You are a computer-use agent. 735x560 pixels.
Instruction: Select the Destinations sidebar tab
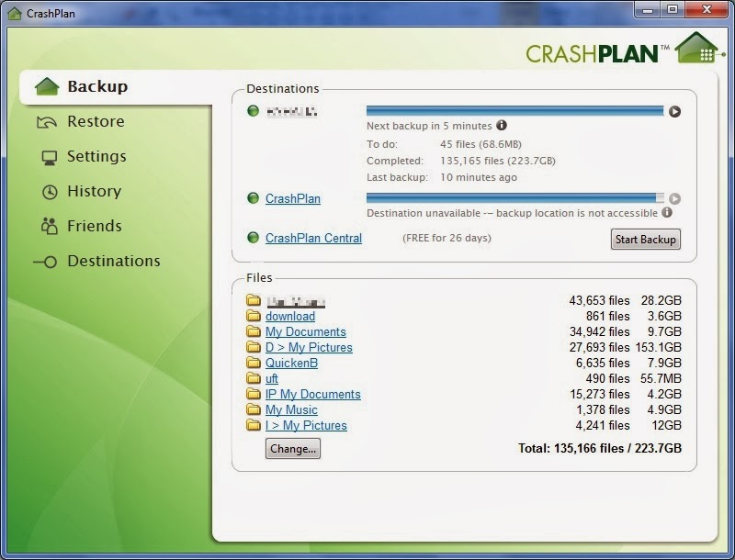tap(114, 261)
